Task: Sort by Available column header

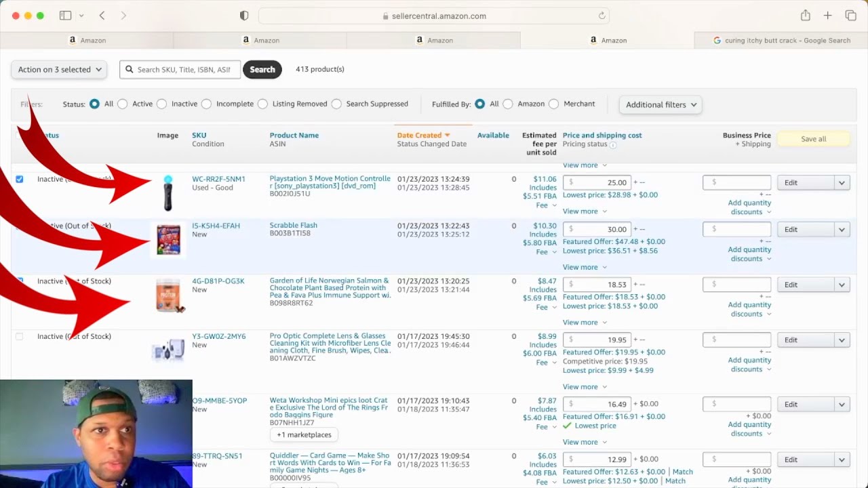Action: pos(493,136)
